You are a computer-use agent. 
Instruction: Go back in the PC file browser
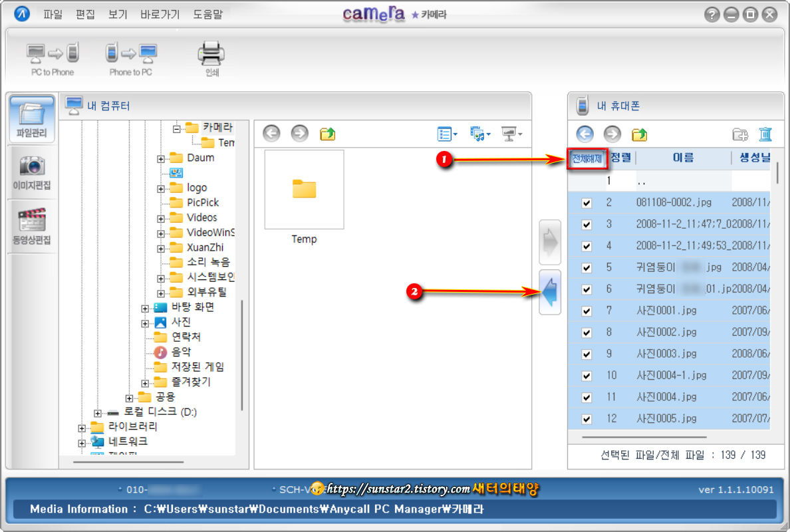pos(271,134)
